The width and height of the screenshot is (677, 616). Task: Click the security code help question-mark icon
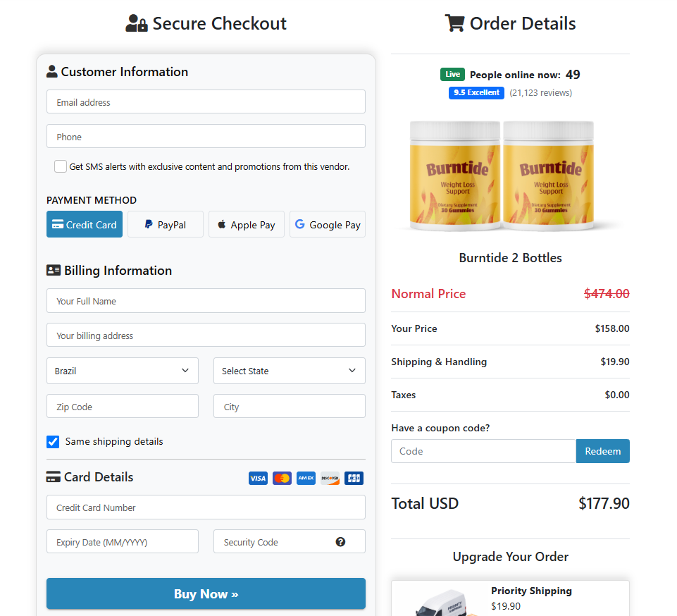click(340, 542)
